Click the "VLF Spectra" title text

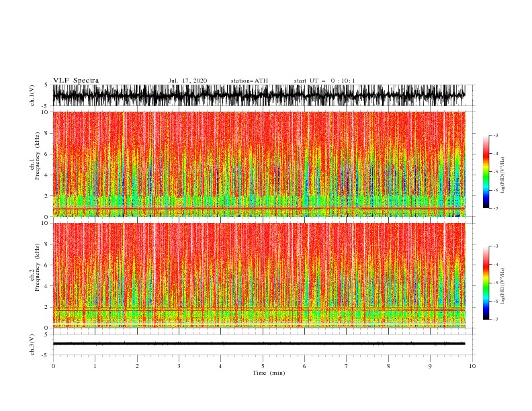click(x=76, y=81)
